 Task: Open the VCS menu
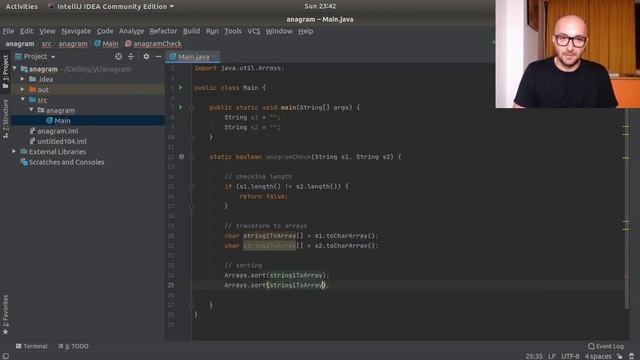point(253,31)
